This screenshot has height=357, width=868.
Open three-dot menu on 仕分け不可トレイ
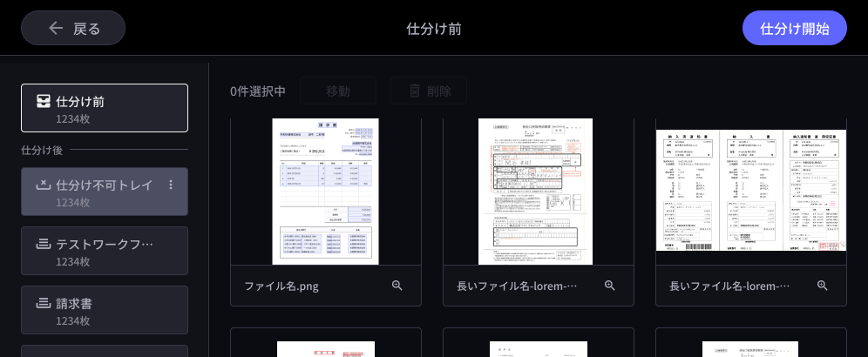tap(171, 185)
